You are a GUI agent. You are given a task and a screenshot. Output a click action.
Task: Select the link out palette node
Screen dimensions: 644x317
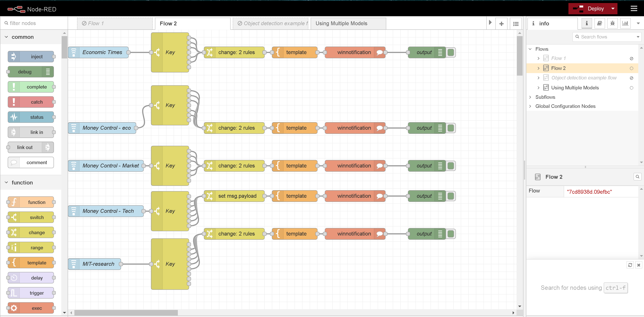click(x=31, y=147)
